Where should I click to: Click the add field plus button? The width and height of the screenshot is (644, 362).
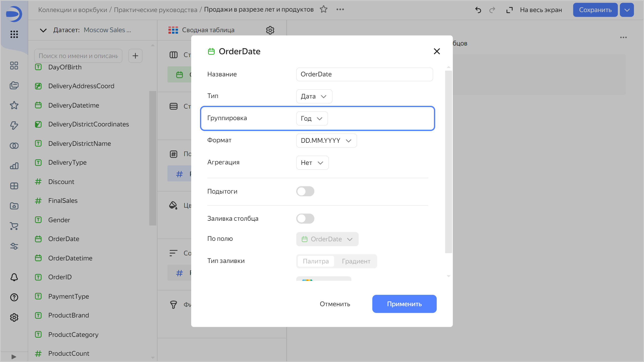[x=135, y=56]
